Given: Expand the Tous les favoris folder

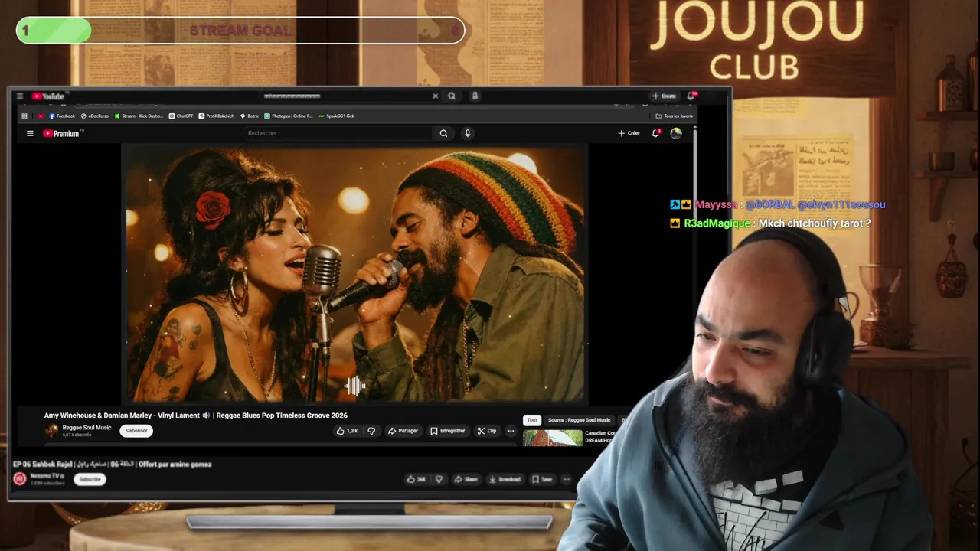Looking at the screenshot, I should point(675,116).
